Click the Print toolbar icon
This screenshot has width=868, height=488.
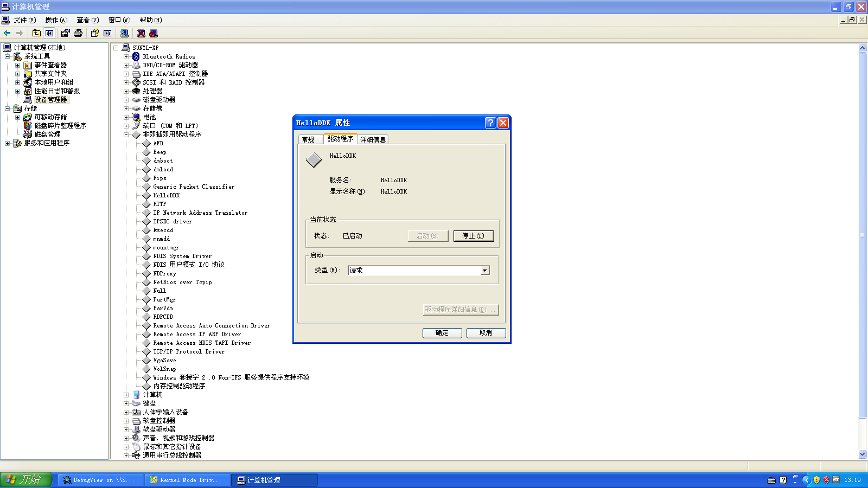78,33
